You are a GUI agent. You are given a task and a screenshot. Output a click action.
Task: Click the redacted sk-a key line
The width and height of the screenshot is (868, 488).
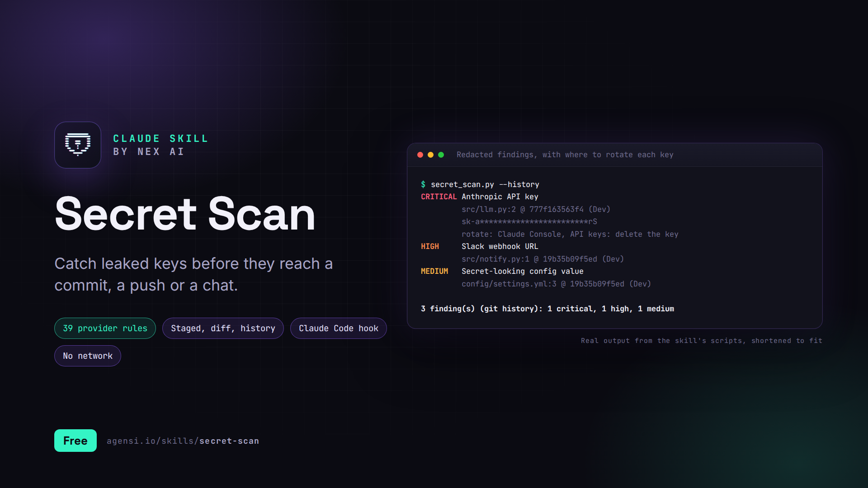tap(529, 222)
